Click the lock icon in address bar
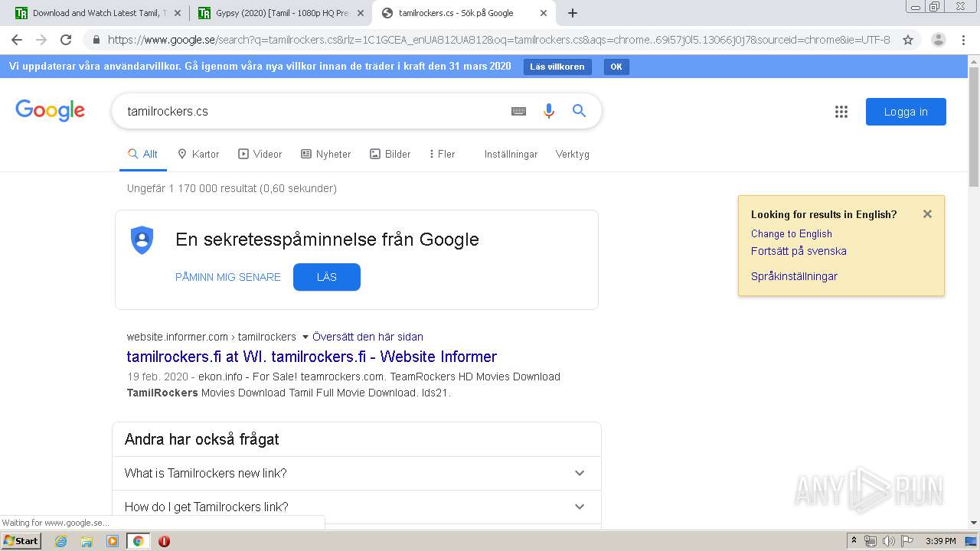980x551 pixels. click(96, 40)
